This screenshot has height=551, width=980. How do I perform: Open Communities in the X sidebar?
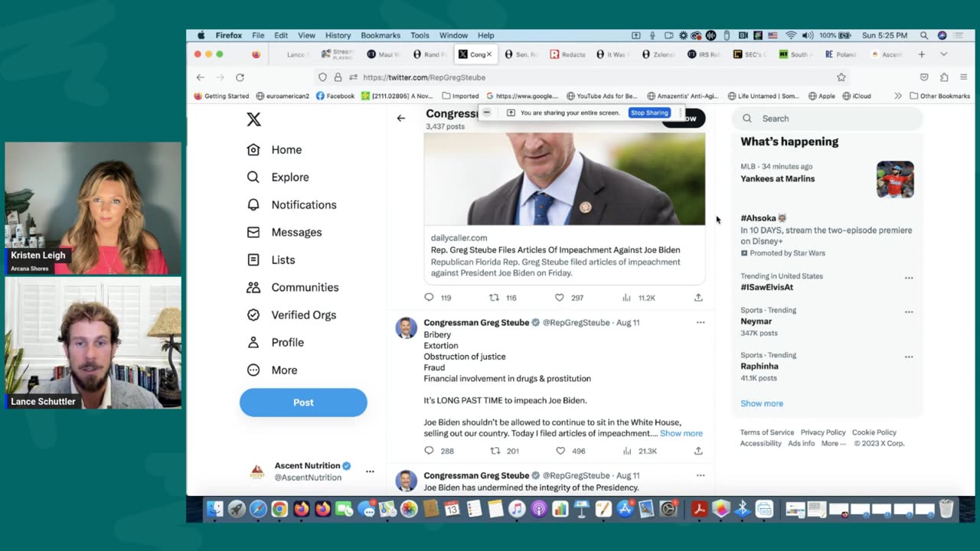point(292,287)
